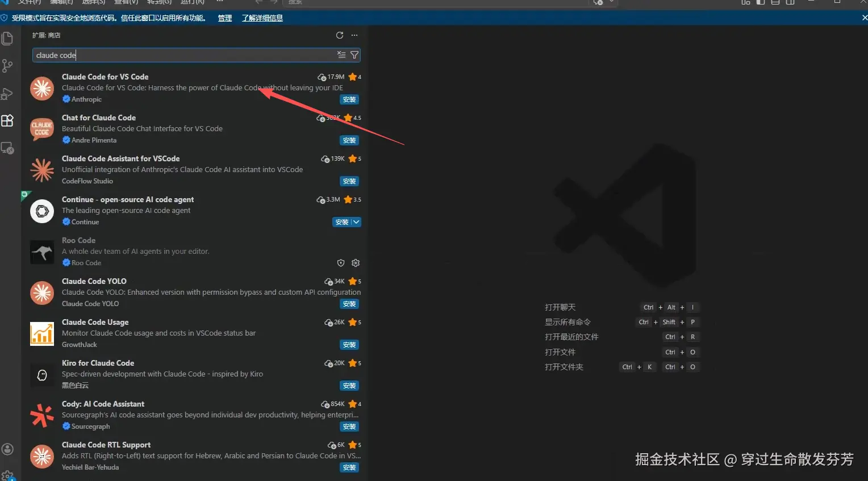The height and width of the screenshot is (481, 868).
Task: Click the Claude Code Assistant for VSCode logo
Action: click(42, 170)
